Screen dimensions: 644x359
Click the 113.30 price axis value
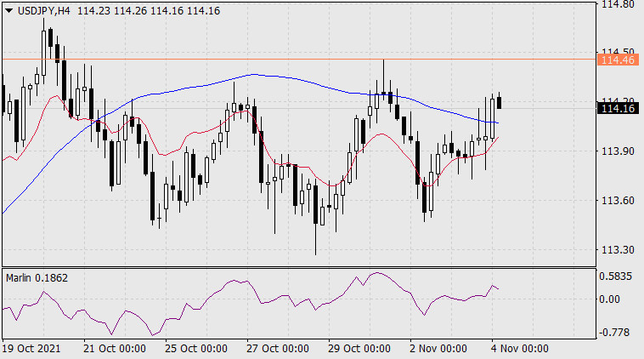(x=618, y=250)
